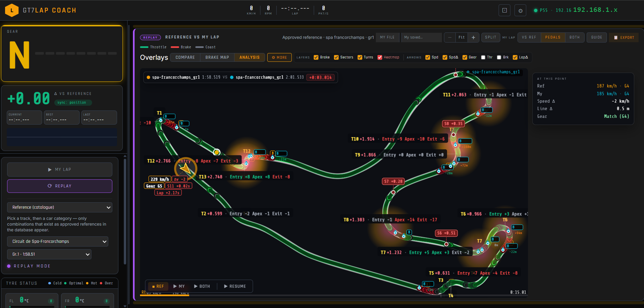Toggle the Sectors layer checkbox
Image resolution: width=644 pixels, height=308 pixels.
click(x=336, y=57)
